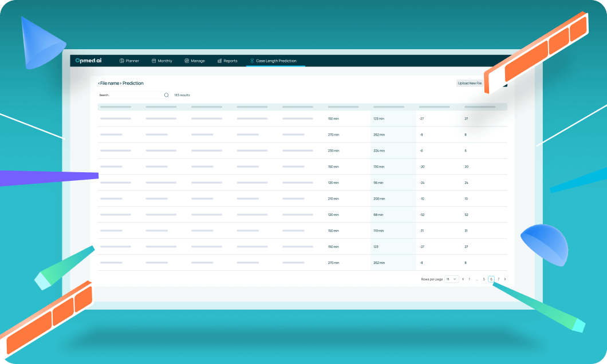The height and width of the screenshot is (364, 607).
Task: Click the '230 min' cell
Action: 333,151
